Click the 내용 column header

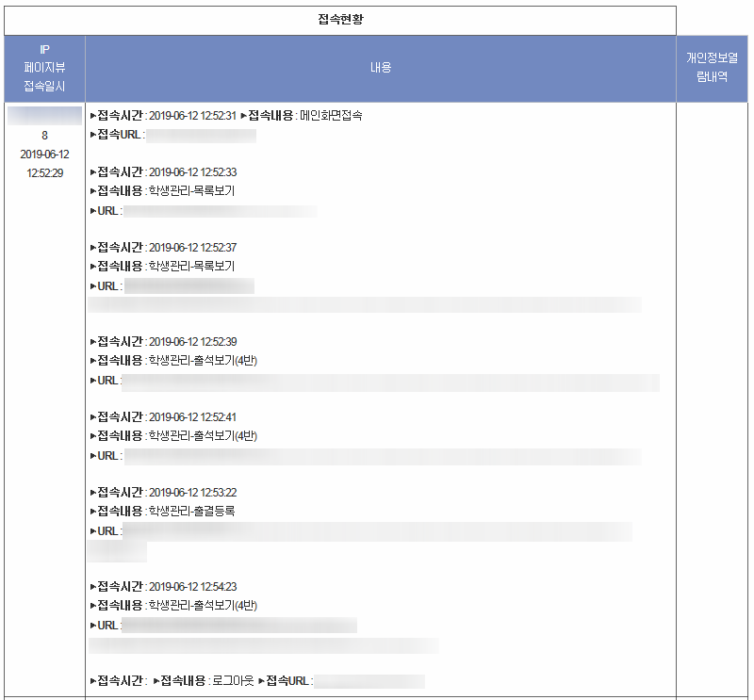[x=380, y=68]
